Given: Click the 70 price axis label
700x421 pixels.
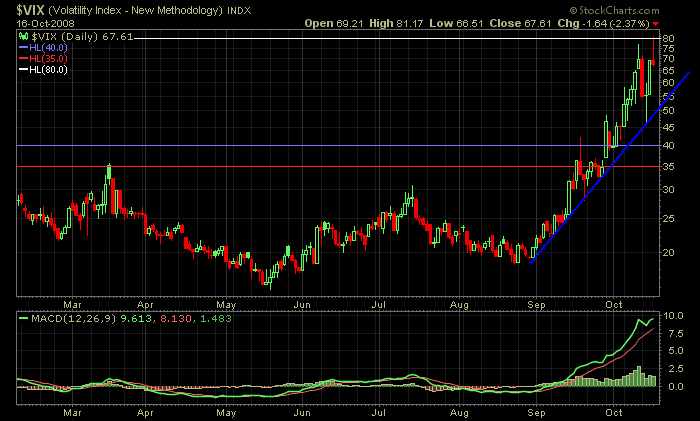Looking at the screenshot, I should [668, 59].
